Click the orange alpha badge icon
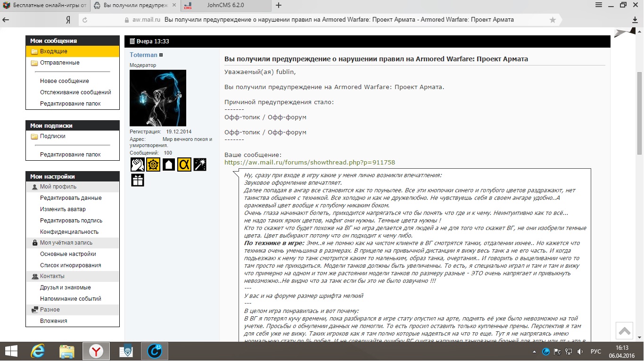644x362 pixels. (184, 164)
